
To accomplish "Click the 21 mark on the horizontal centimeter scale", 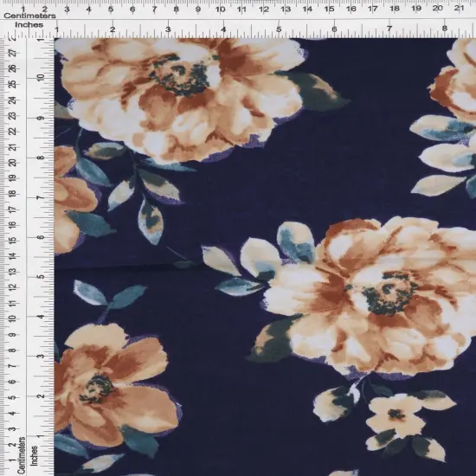I will click(x=459, y=9).
